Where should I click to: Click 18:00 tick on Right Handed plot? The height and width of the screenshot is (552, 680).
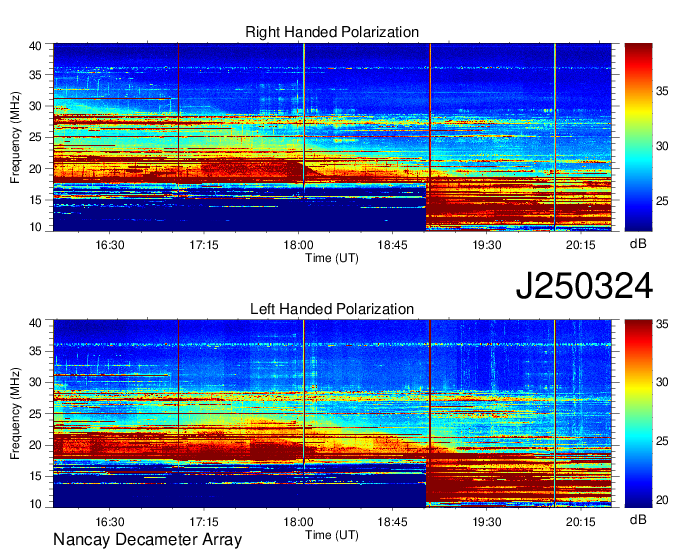pyautogui.click(x=298, y=245)
